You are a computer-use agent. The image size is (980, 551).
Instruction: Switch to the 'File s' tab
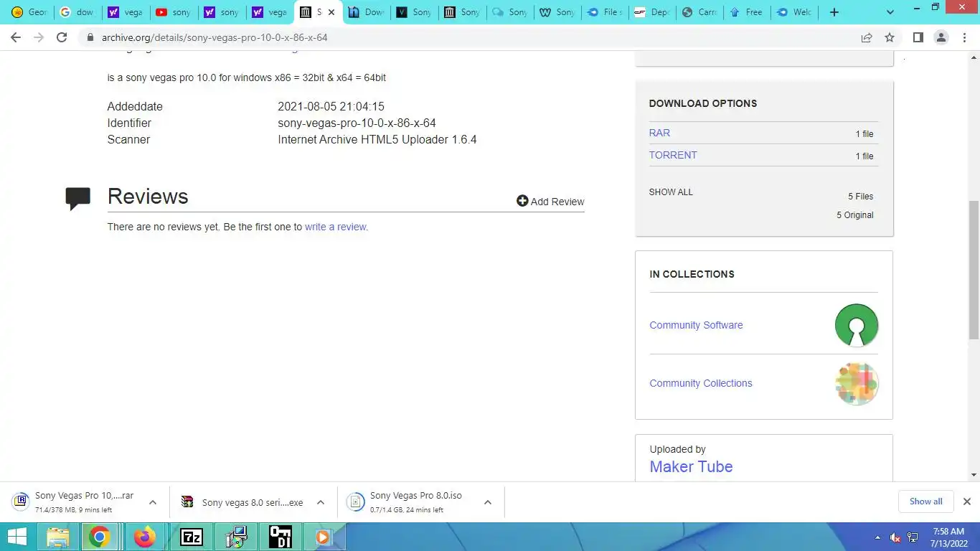pyautogui.click(x=604, y=12)
